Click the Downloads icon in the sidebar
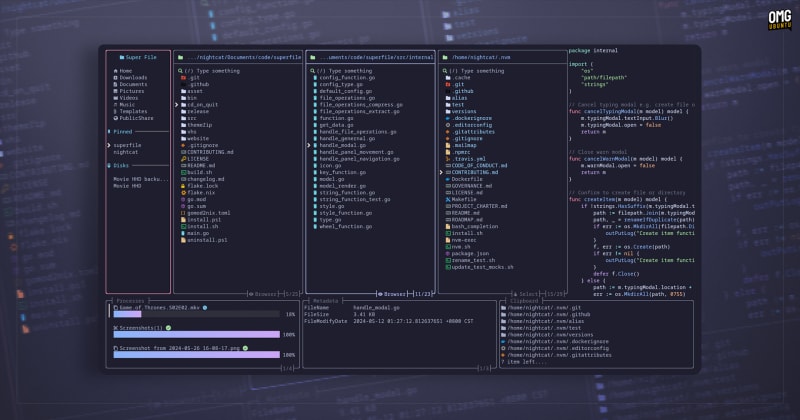800x420 pixels. click(x=114, y=78)
